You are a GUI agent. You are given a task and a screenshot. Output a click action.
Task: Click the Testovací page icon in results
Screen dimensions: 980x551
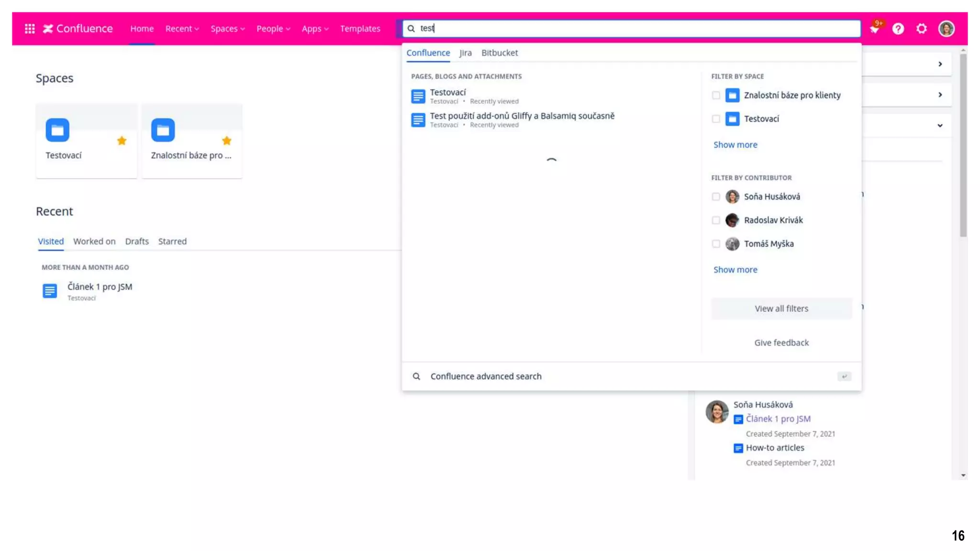418,96
